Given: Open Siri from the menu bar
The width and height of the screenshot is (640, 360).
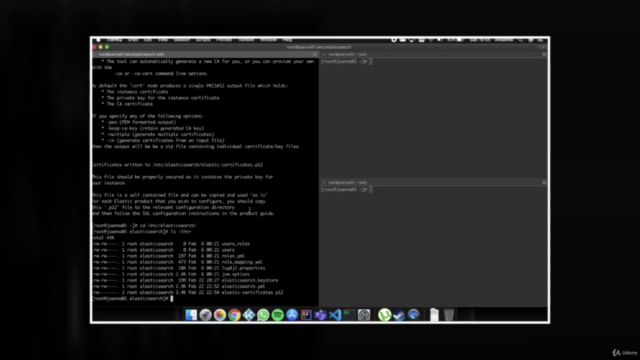Looking at the screenshot, I should click(531, 40).
